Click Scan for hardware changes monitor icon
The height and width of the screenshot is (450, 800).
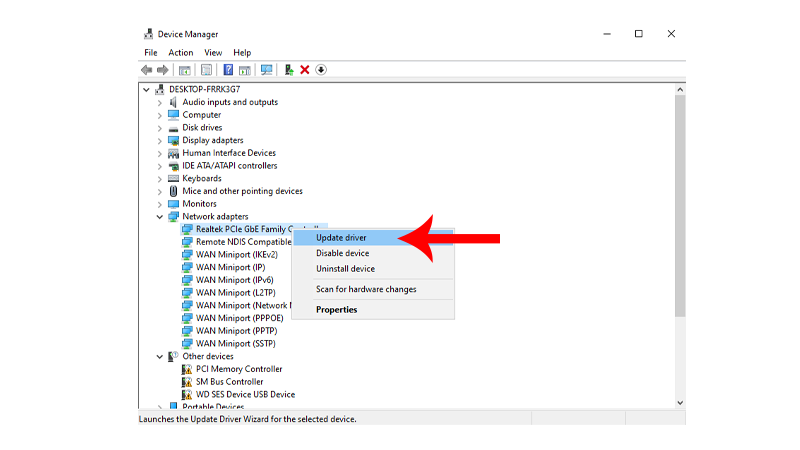click(x=266, y=70)
